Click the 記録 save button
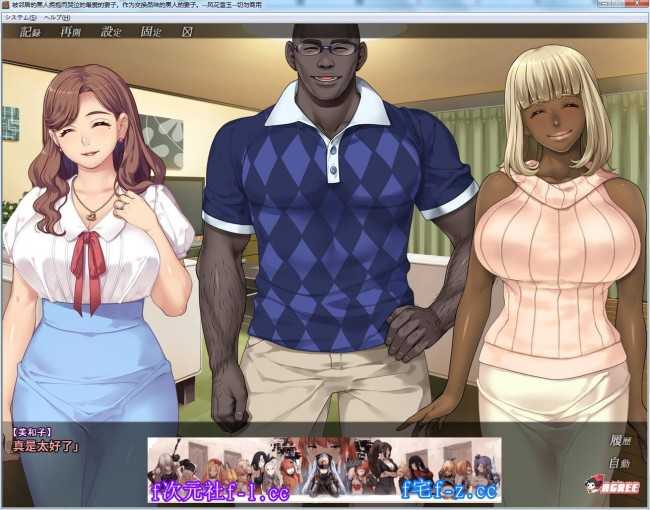Screen dimensions: 650x510 point(30,32)
